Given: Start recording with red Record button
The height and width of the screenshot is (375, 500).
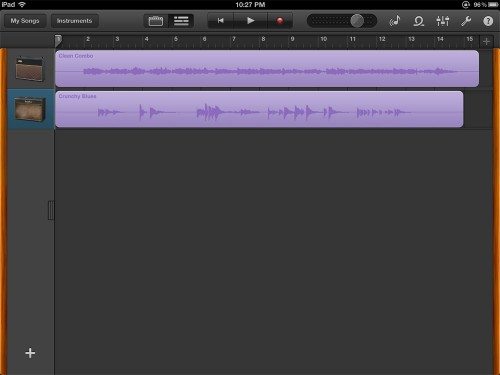Looking at the screenshot, I should (280, 21).
